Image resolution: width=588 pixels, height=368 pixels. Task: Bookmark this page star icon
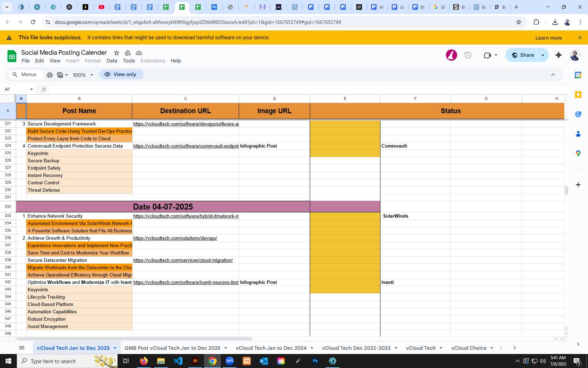coord(519,22)
